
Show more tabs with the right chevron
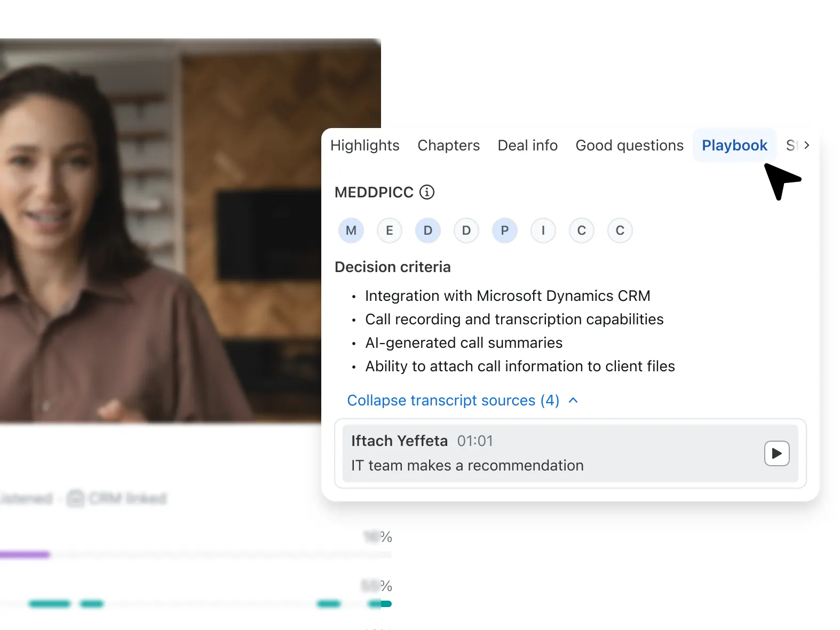tap(806, 145)
